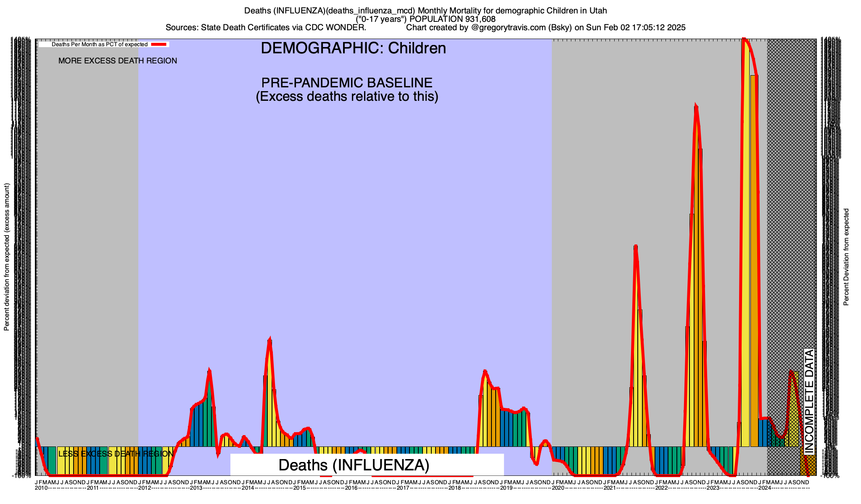The width and height of the screenshot is (861, 504).
Task: Click 'Percent Deviation from expected' right axis label
Action: coord(846,257)
